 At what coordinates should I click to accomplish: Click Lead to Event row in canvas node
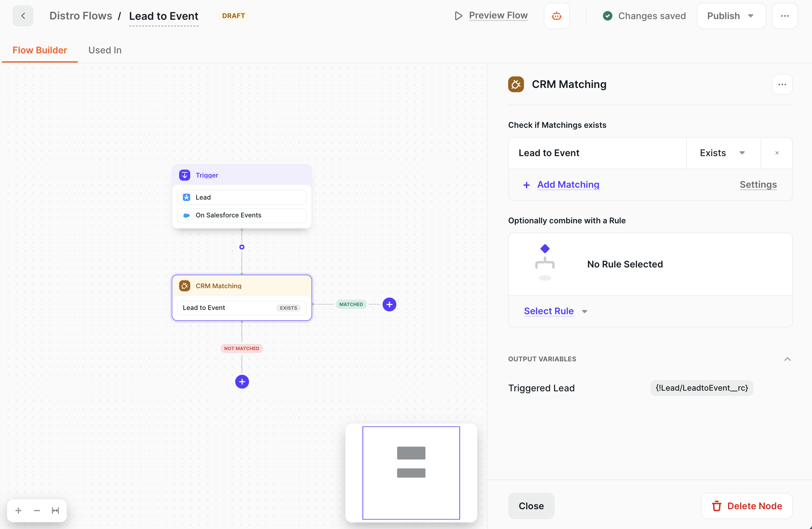tap(242, 308)
